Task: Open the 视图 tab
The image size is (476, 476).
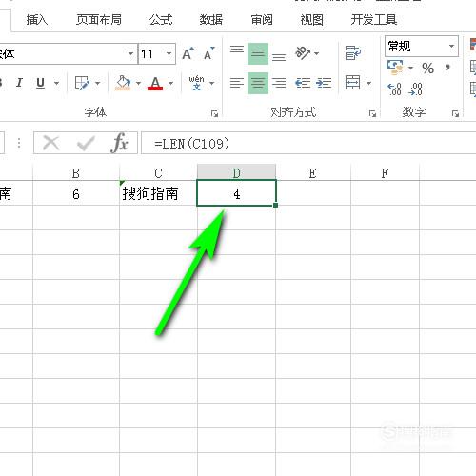Action: pos(311,20)
